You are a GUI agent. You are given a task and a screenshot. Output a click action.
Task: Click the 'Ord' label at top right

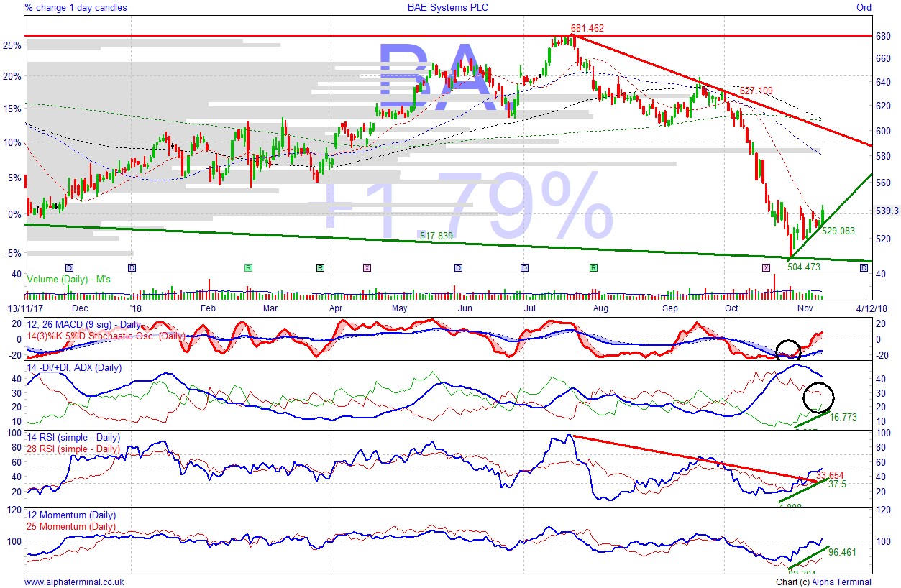864,7
